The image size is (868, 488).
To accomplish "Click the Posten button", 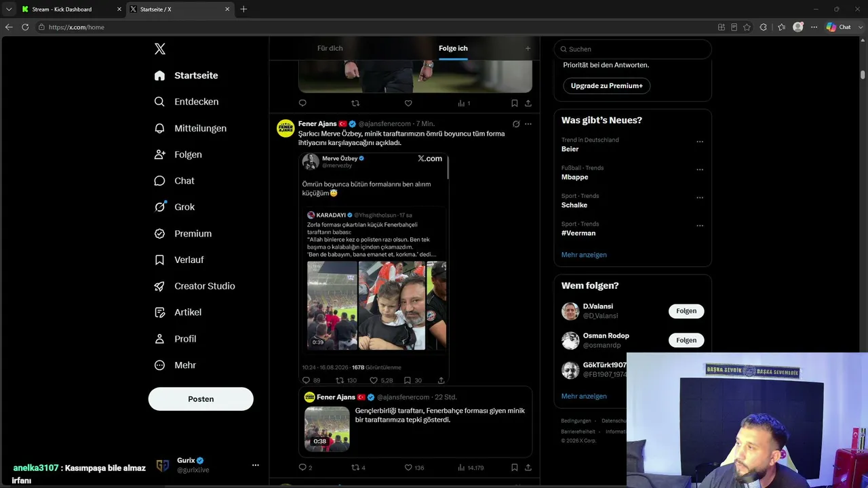I will [201, 399].
